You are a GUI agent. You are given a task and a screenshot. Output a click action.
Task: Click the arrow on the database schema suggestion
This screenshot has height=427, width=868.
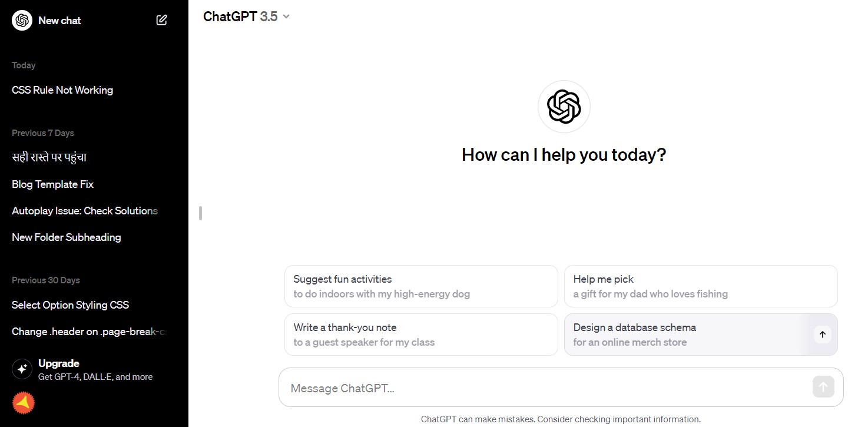click(x=822, y=334)
